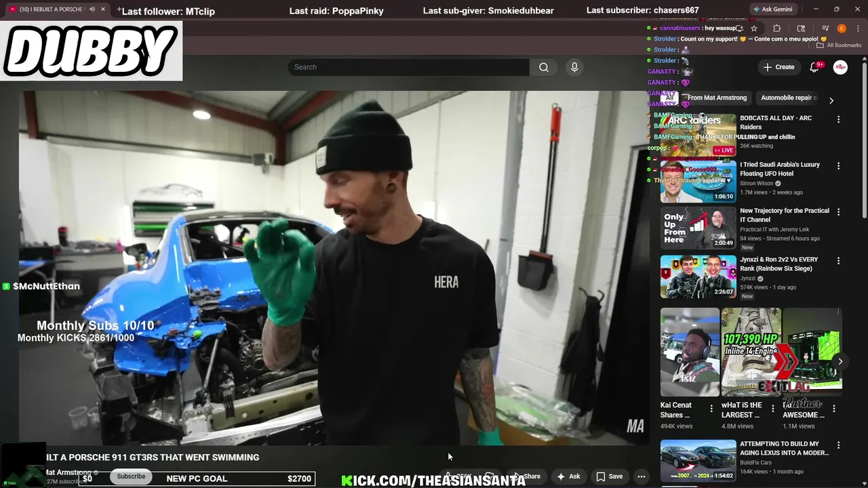Click the Ask Gemini button
This screenshot has height=488, width=868.
click(x=772, y=9)
